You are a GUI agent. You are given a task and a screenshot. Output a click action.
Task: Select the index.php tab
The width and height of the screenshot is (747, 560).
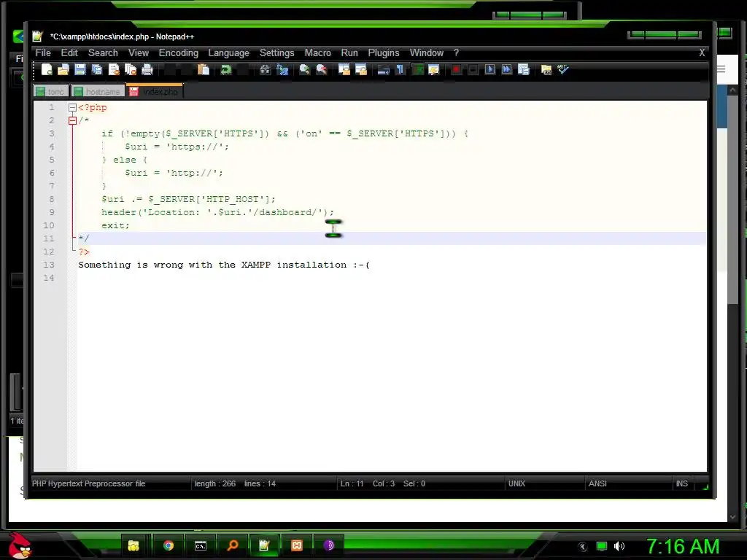155,91
